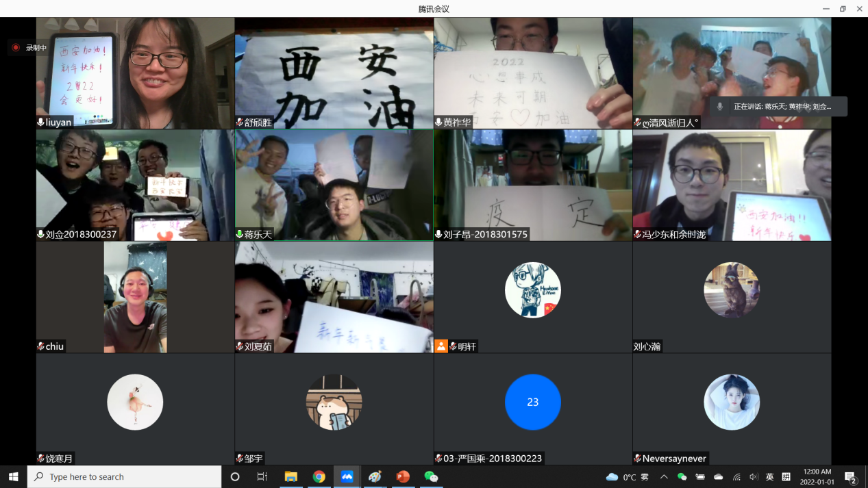Click the Tencent Meeting taskbar icon
Image resolution: width=868 pixels, height=488 pixels.
click(x=347, y=476)
